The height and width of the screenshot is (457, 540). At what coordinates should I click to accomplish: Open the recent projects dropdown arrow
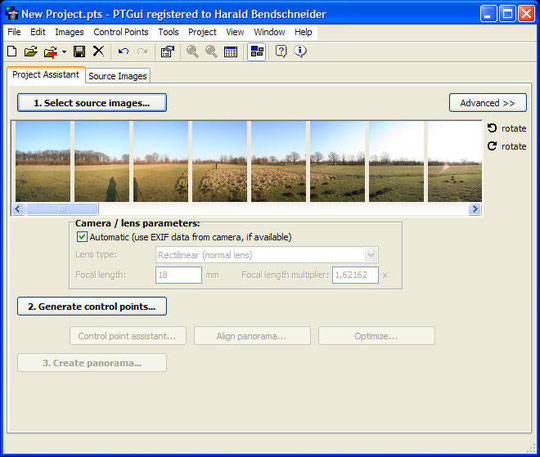pyautogui.click(x=64, y=52)
